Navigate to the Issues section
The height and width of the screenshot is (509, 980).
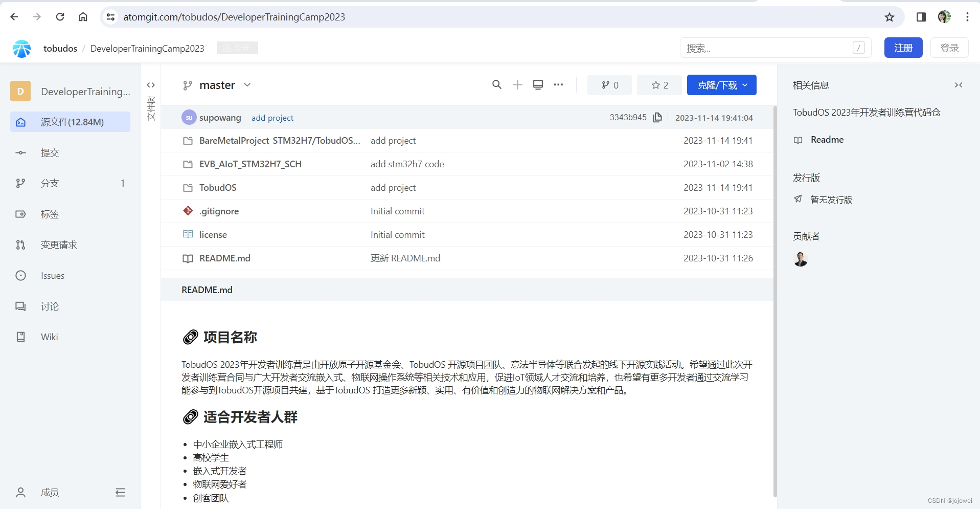click(52, 275)
